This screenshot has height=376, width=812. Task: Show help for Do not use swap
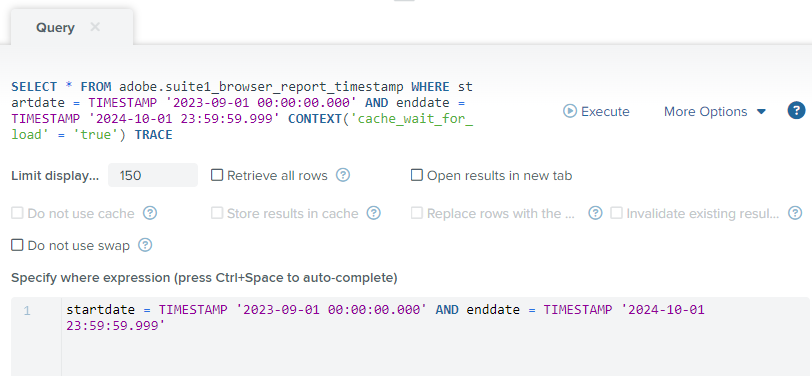tap(146, 245)
